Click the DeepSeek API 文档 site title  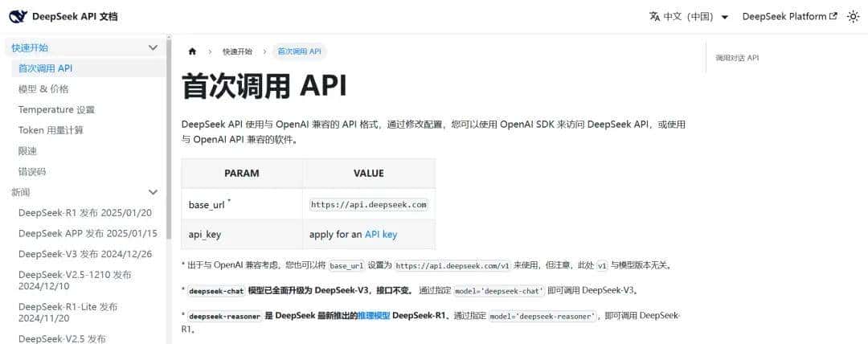pyautogui.click(x=75, y=17)
